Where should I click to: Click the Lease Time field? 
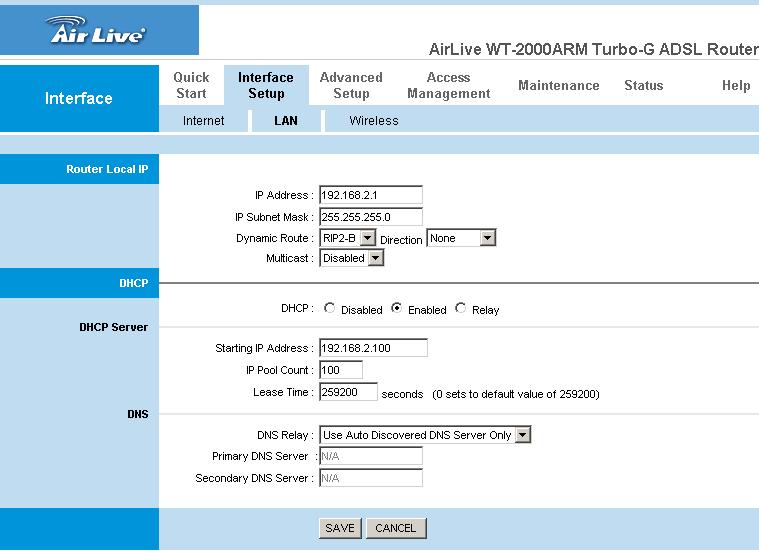[348, 392]
